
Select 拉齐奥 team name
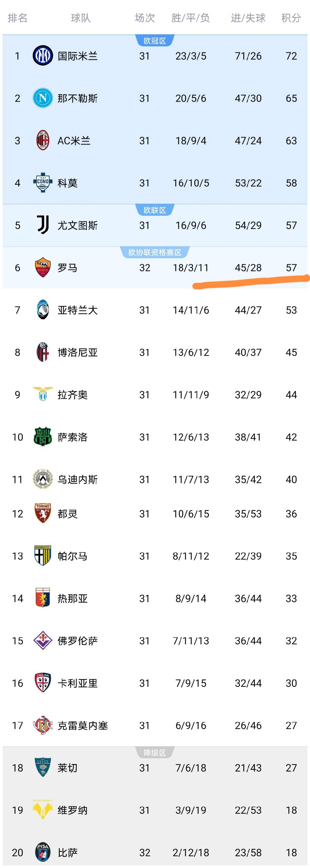point(72,395)
